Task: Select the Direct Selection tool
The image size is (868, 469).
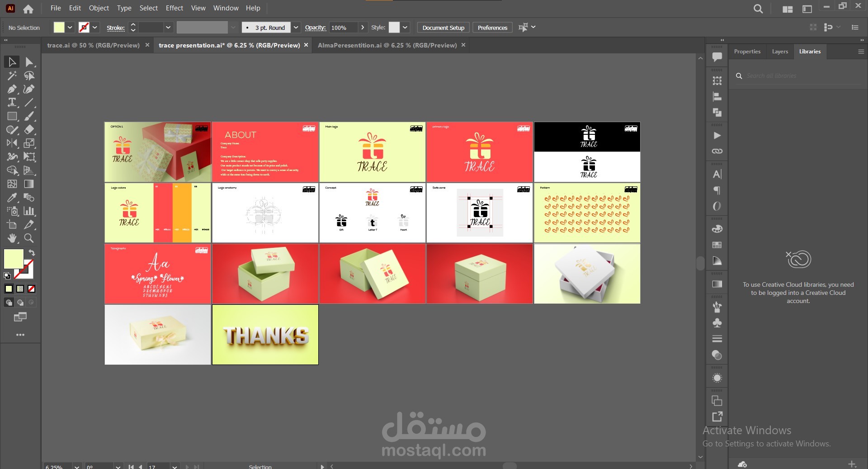Action: pos(29,62)
